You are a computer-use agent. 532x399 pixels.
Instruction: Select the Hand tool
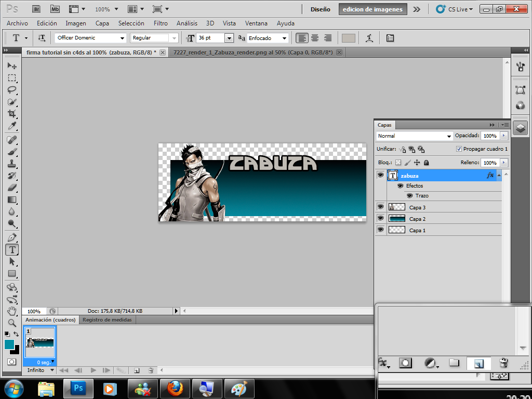click(x=12, y=311)
